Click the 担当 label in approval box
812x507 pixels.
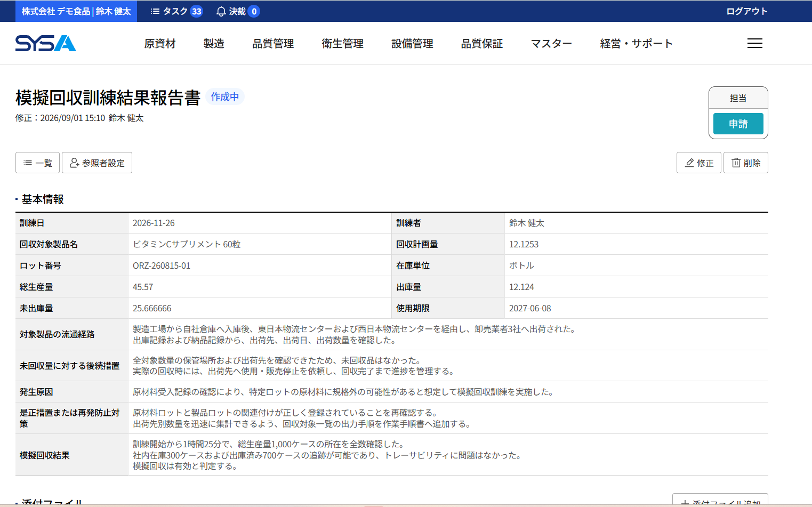point(738,98)
